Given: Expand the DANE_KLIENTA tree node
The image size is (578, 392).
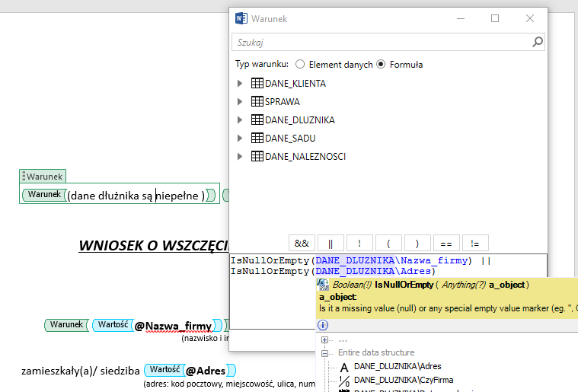Looking at the screenshot, I should [x=240, y=84].
